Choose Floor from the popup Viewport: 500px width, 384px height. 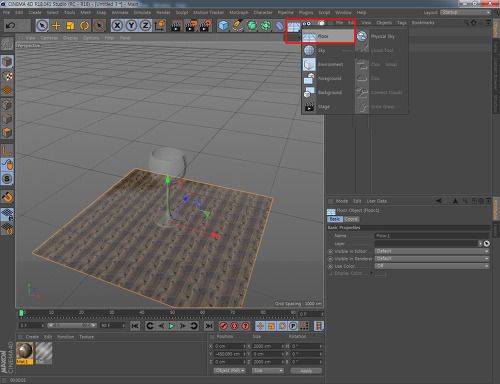point(328,36)
